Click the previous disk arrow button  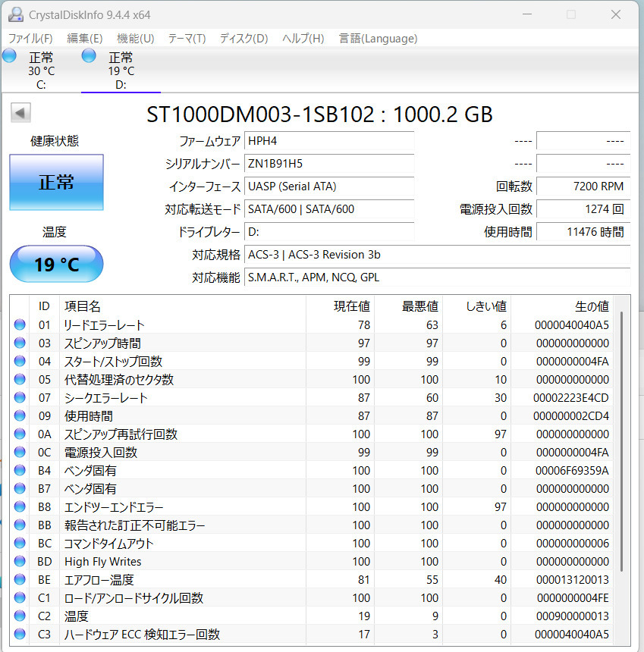click(x=20, y=113)
